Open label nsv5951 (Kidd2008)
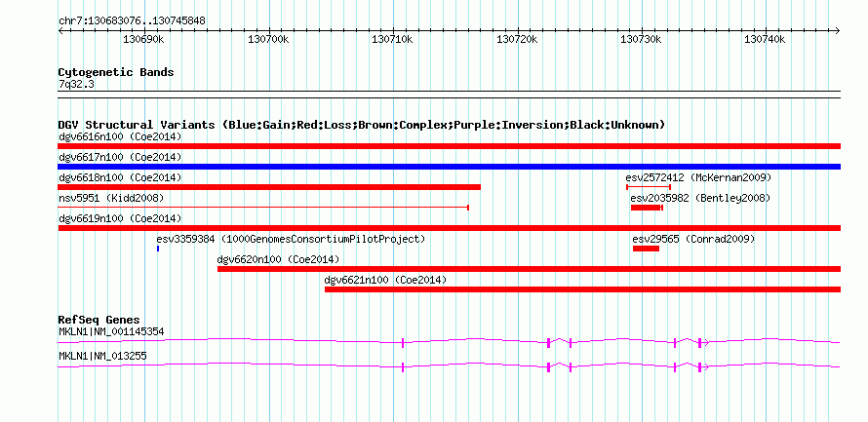The image size is (868, 422). [111, 198]
